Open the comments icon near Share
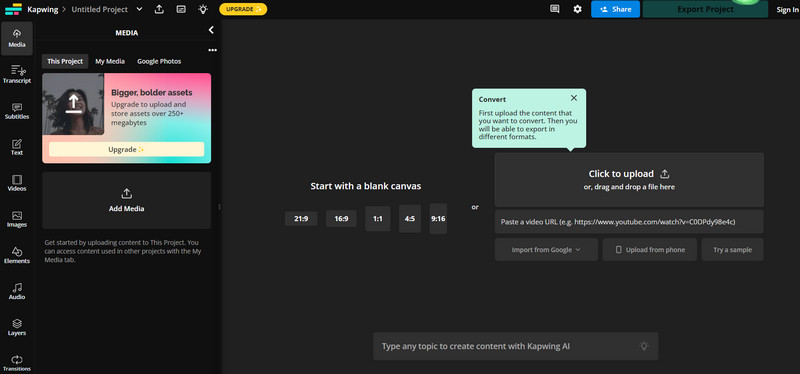This screenshot has height=374, width=800. coord(555,9)
